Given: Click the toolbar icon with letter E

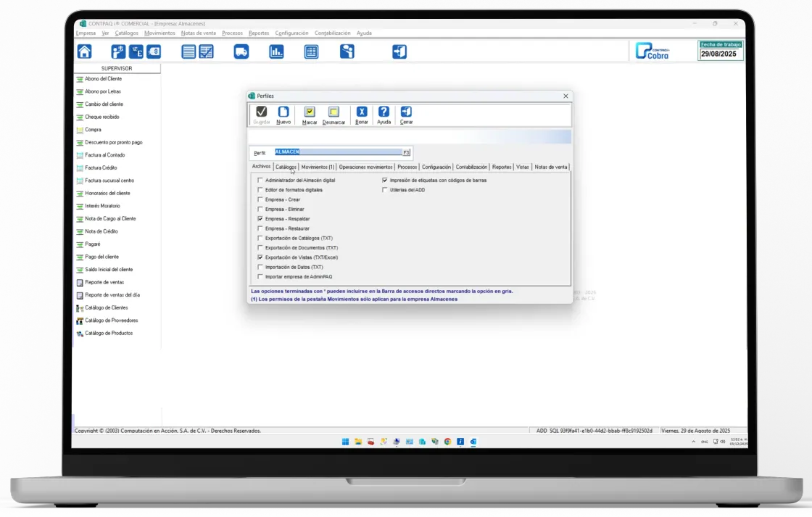Looking at the screenshot, I should [136, 51].
